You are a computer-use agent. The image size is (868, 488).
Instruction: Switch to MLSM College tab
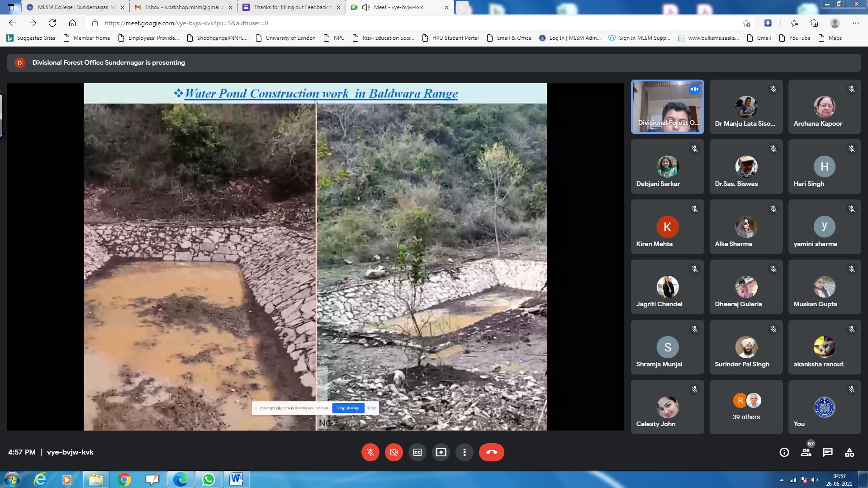coord(76,7)
